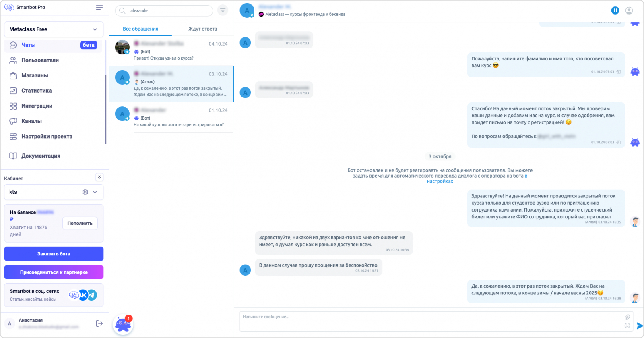Attach a file with the paperclip icon
The width and height of the screenshot is (644, 338).
point(627,317)
